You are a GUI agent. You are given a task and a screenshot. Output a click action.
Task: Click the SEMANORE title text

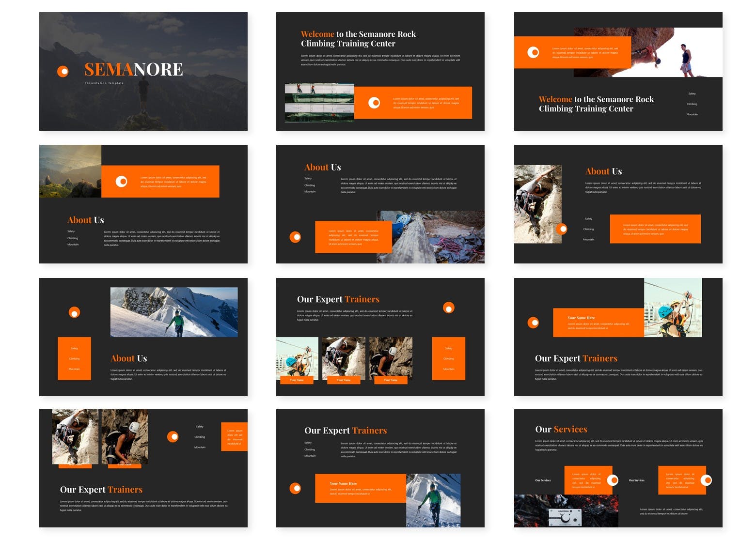(133, 70)
